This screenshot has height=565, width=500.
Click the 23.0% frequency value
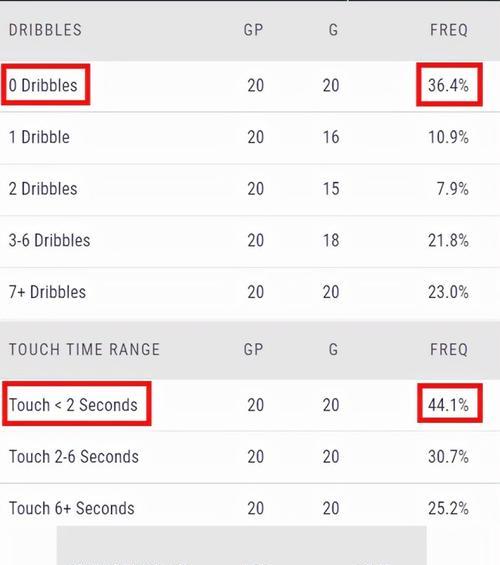click(x=448, y=292)
